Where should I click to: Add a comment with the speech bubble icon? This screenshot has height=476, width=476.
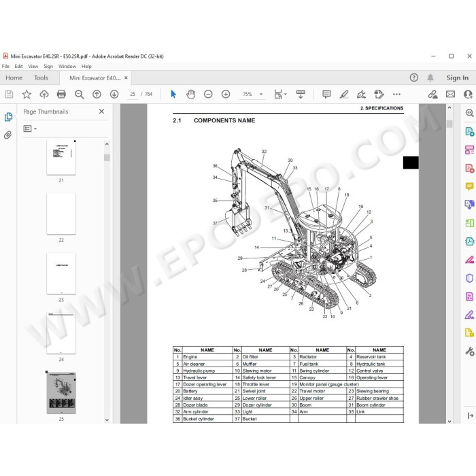point(326,95)
